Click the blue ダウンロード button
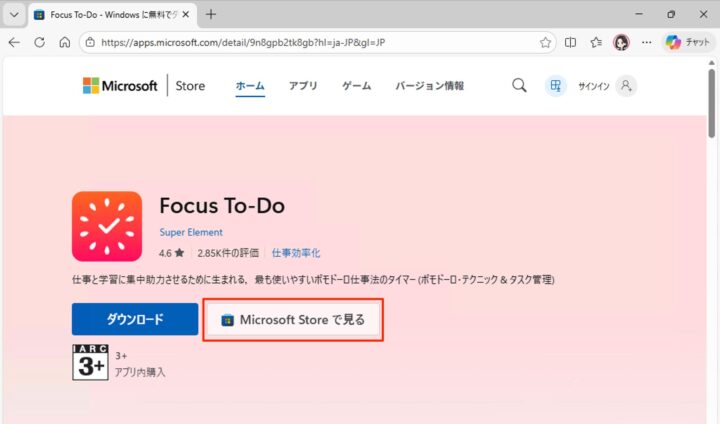The width and height of the screenshot is (720, 424). tap(134, 320)
